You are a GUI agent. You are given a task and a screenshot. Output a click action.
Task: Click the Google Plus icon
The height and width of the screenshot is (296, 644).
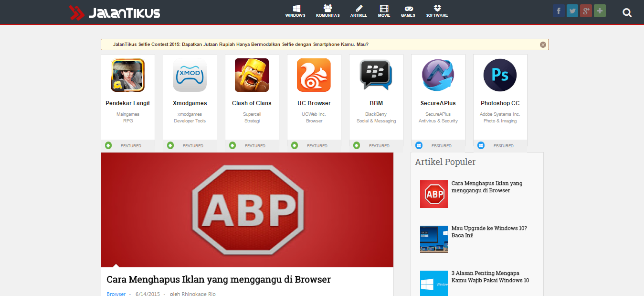coord(586,11)
